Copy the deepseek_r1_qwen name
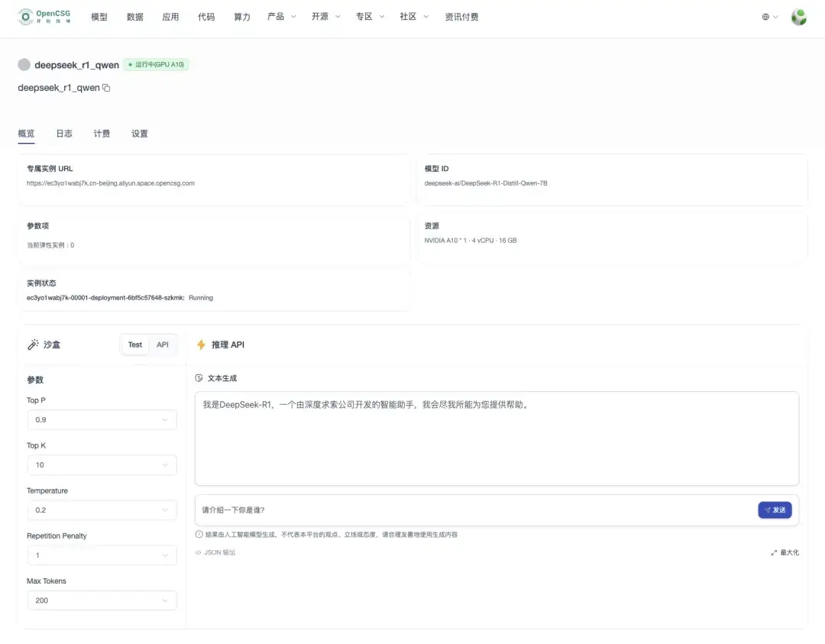Viewport: 825px width, 644px height. pyautogui.click(x=106, y=88)
